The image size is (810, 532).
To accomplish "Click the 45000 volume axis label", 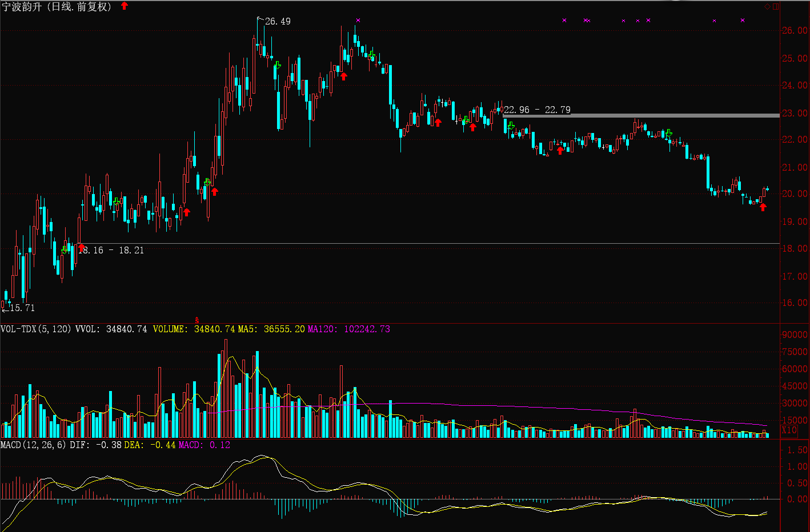I will point(795,386).
